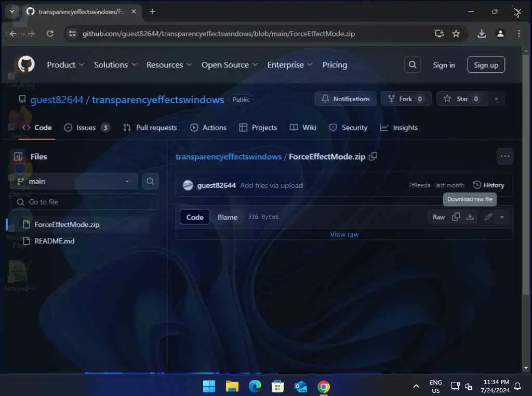Viewport: 532px width, 396px height.
Task: Open the notifications bell in system tray
Action: pos(518,387)
